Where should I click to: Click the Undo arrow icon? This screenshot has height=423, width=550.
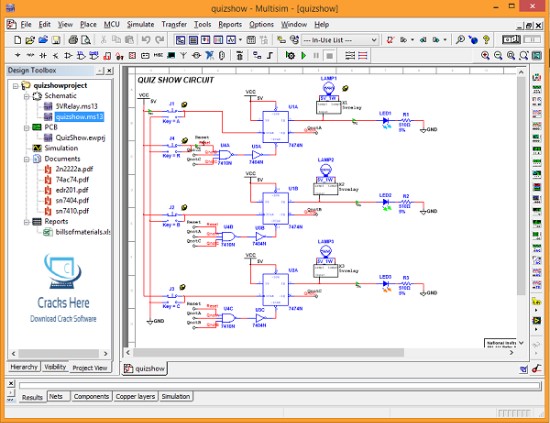[146, 40]
